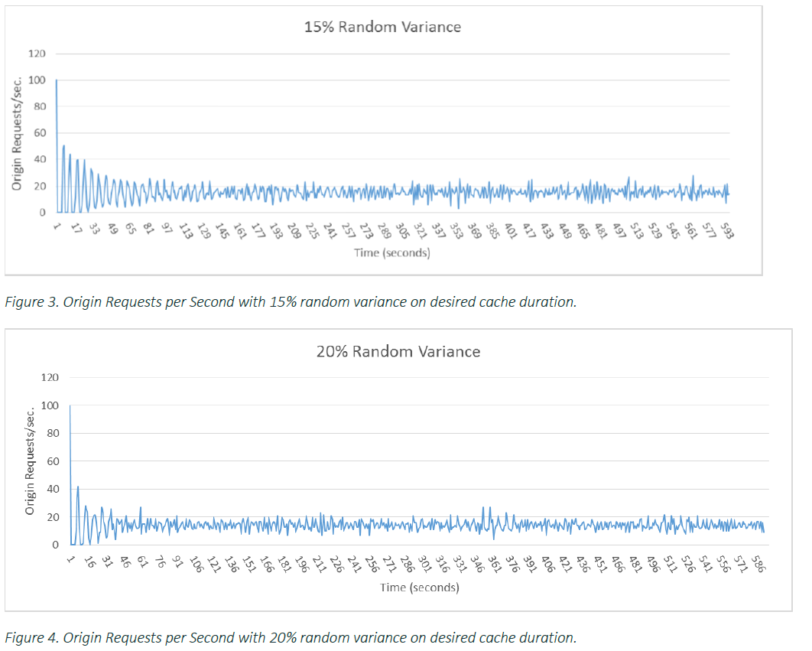Click the x-axis tick label 511
This screenshot has height=651, width=812.
(670, 565)
